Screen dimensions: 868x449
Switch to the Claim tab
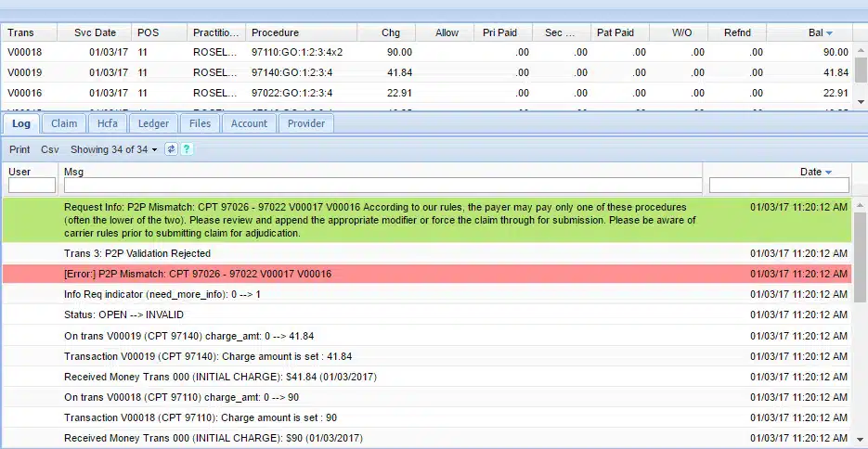click(x=64, y=123)
